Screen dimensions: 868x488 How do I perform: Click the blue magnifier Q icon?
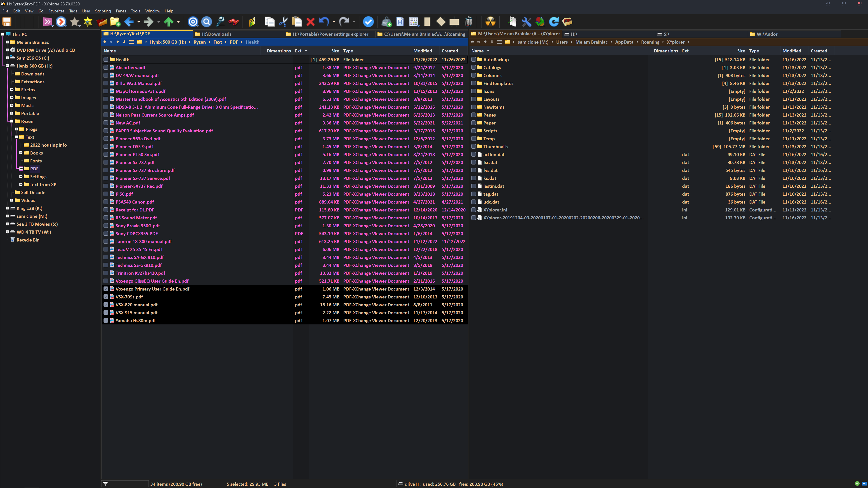tap(207, 22)
